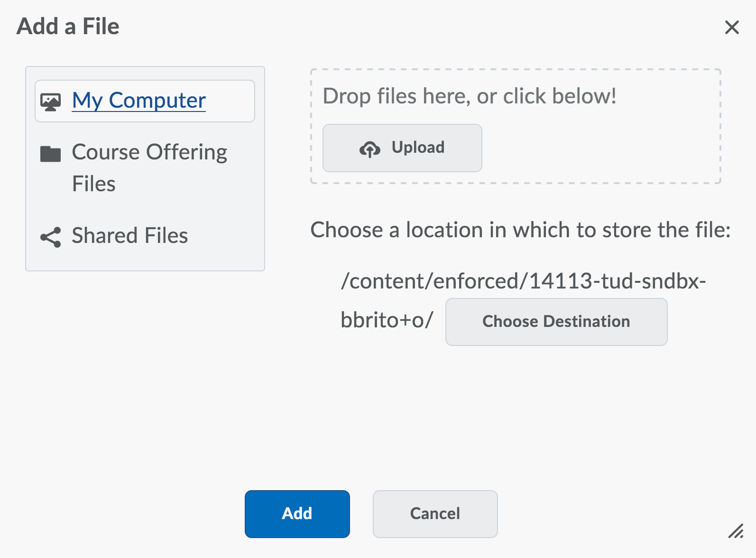
Task: Click the dialog resize handle in corner
Action: coord(736,531)
